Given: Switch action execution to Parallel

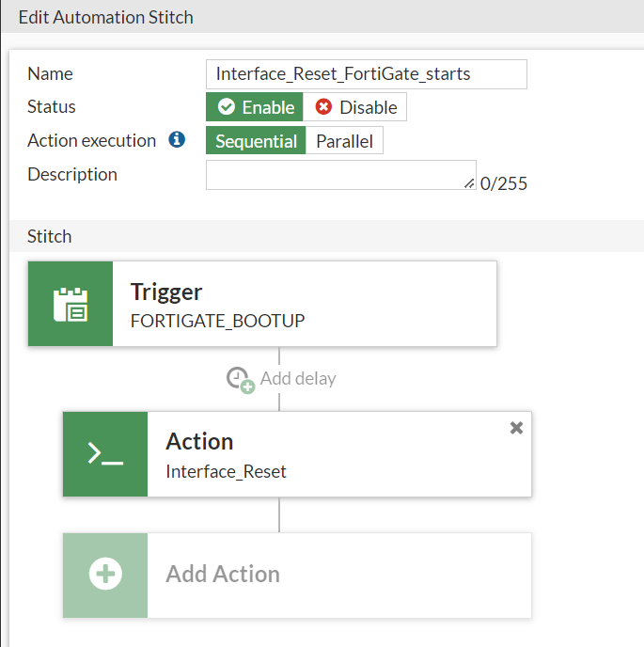Looking at the screenshot, I should (x=344, y=141).
